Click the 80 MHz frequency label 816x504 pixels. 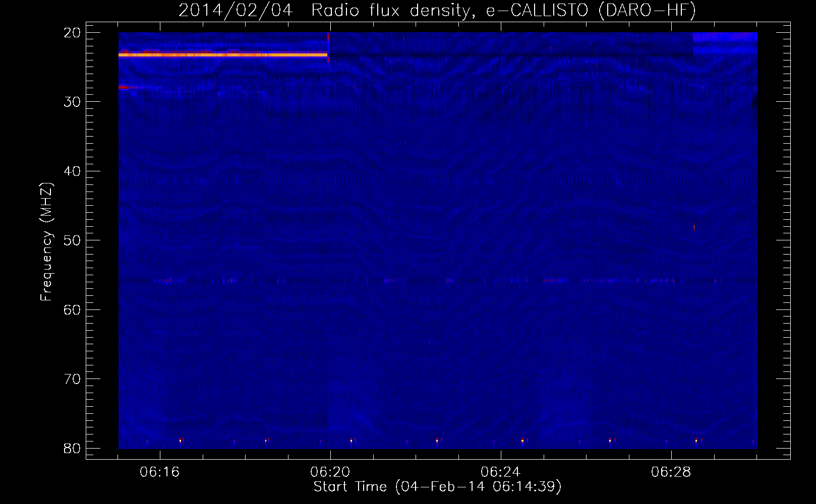pyautogui.click(x=72, y=448)
